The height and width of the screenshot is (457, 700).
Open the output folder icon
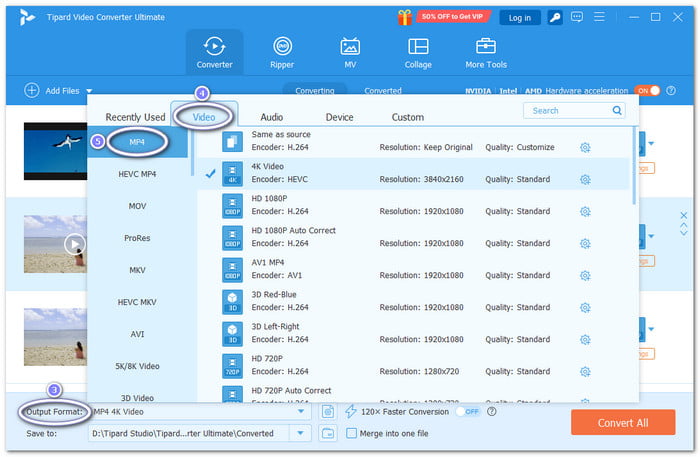(x=328, y=433)
